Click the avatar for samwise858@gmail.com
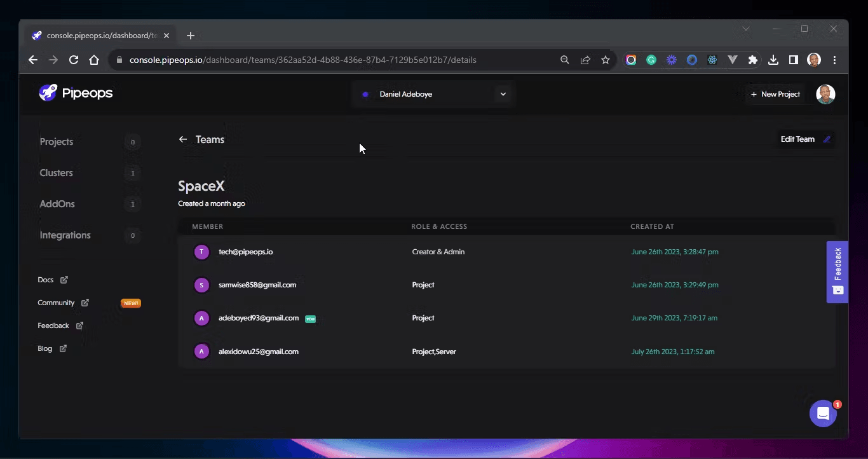 201,285
